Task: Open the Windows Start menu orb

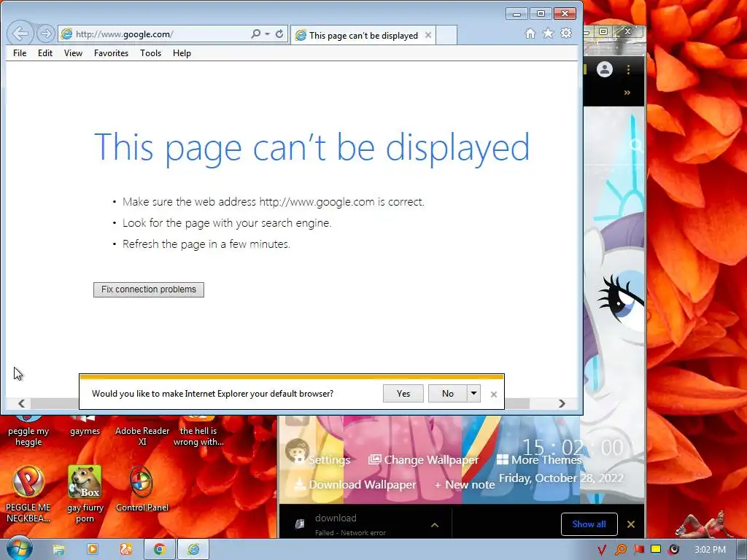Action: (19, 548)
